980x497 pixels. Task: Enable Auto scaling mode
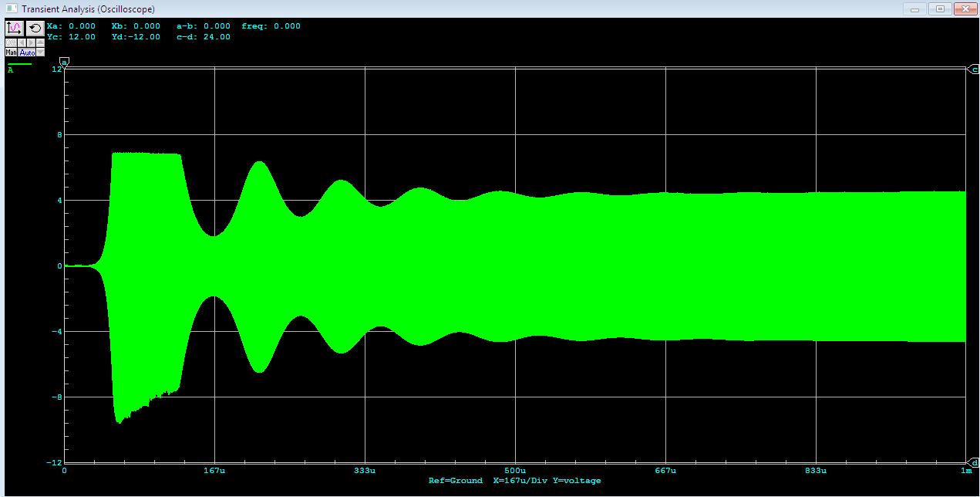pos(27,52)
